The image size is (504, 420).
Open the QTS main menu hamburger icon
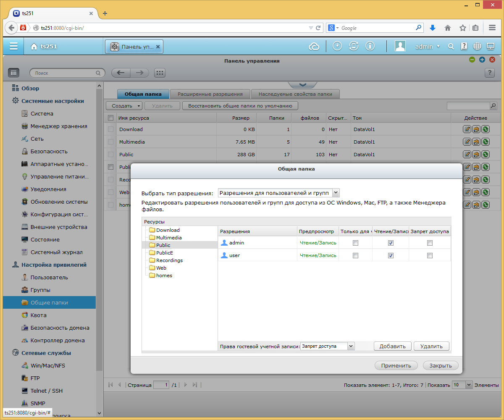tap(13, 46)
